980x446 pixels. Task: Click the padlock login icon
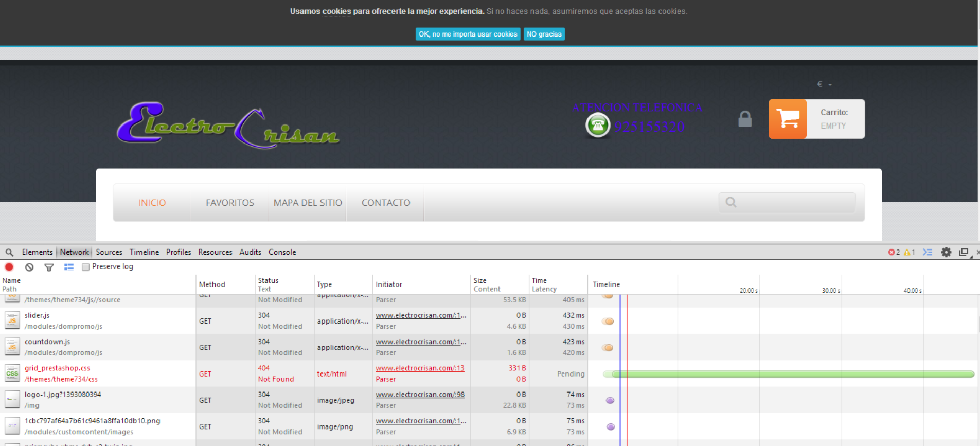[745, 119]
